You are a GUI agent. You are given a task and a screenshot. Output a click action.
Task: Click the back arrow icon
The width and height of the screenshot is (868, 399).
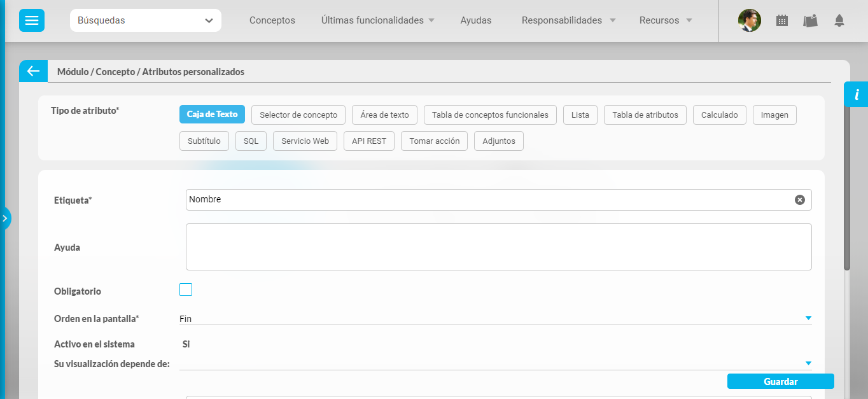pos(33,71)
